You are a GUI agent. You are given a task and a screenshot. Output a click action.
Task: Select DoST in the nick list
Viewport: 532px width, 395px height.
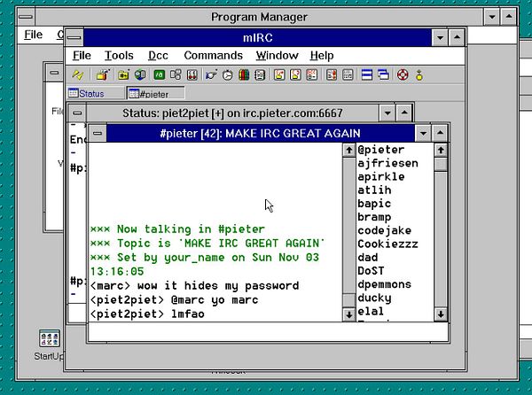coord(371,271)
